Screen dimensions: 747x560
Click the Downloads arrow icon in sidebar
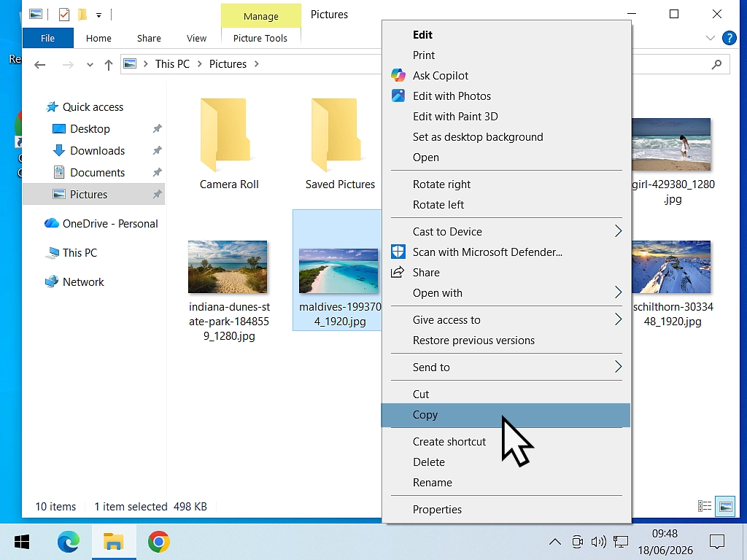[58, 150]
